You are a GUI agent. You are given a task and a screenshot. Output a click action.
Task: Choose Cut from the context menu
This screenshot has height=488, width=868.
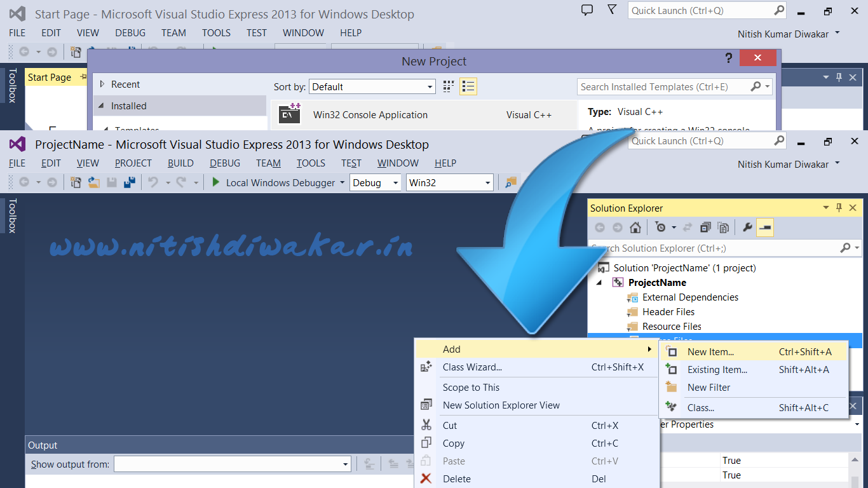tap(536, 426)
